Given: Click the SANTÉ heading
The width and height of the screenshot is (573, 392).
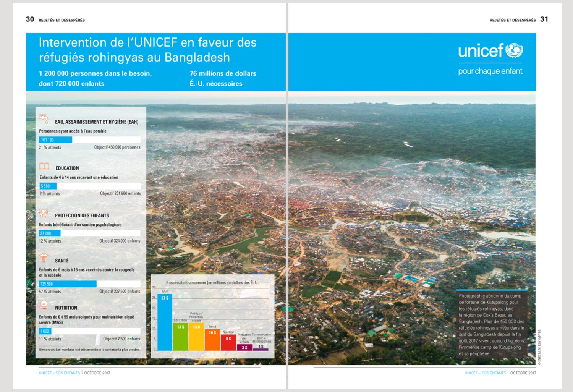Looking at the screenshot, I should pos(62,261).
